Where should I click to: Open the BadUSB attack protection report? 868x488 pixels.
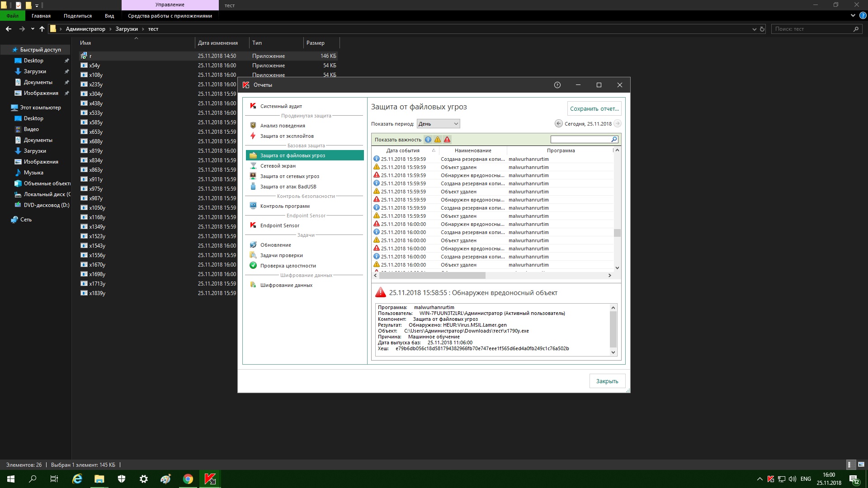[288, 187]
